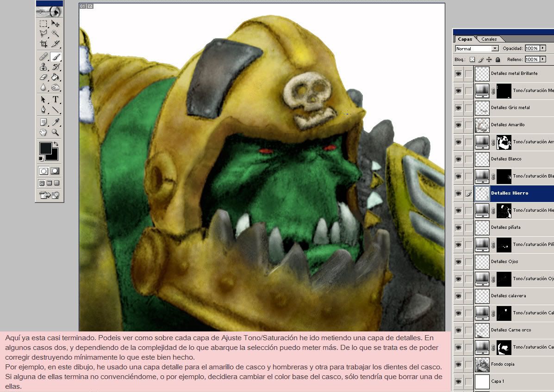Select the Sponge tool
554x392 pixels.
coord(55,87)
